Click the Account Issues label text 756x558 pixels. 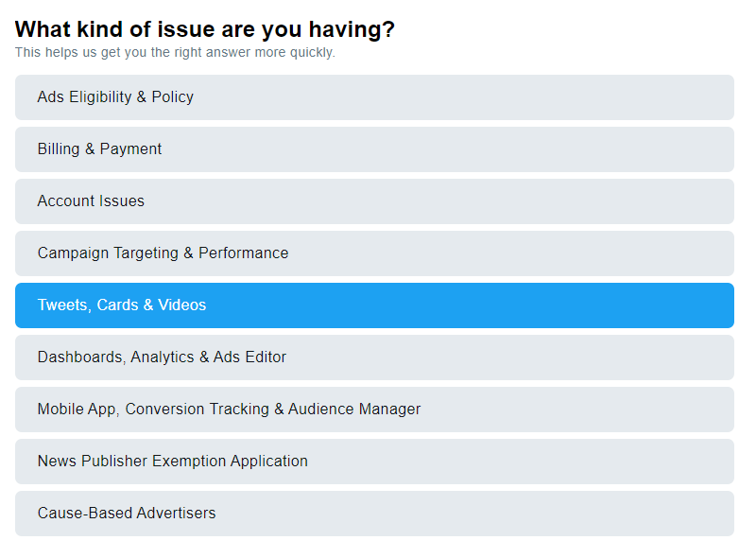pyautogui.click(x=91, y=201)
